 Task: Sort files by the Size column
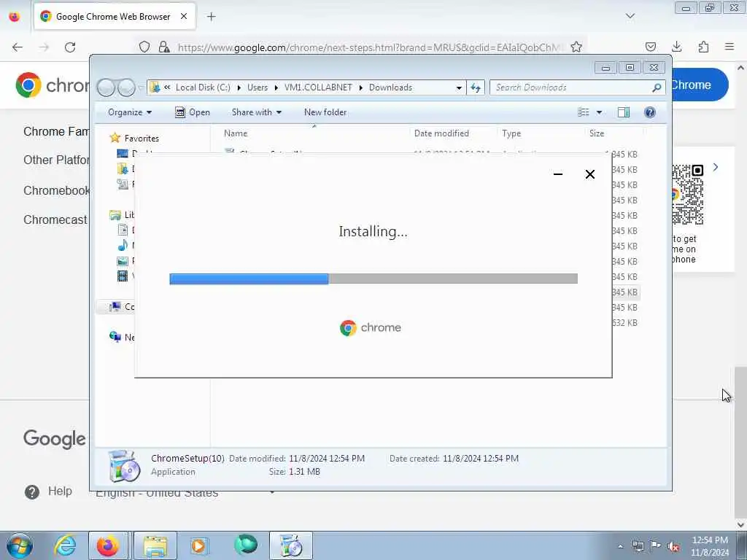click(x=597, y=133)
